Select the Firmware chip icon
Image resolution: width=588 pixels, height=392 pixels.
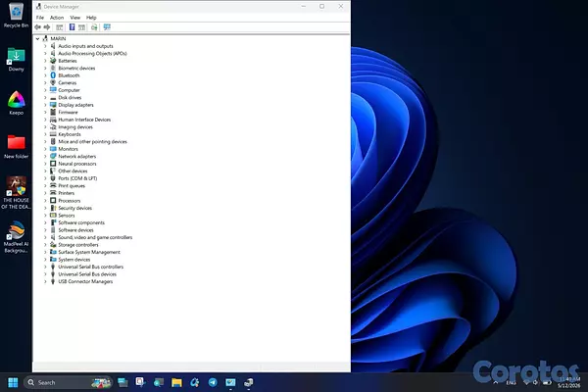(x=53, y=112)
